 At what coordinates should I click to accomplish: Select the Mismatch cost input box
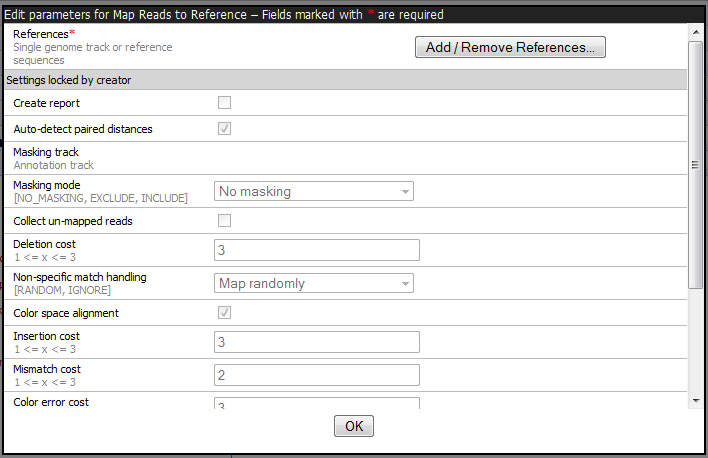tap(317, 375)
